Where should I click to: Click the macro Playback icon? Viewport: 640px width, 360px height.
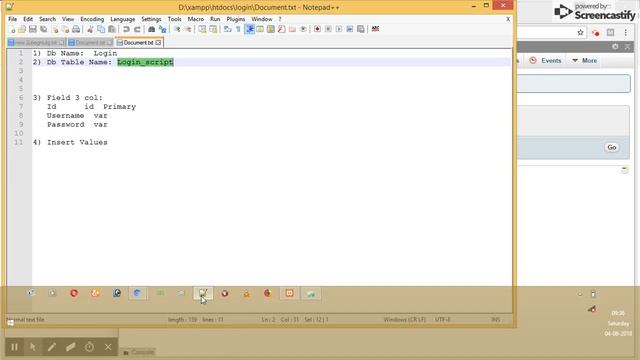tap(339, 29)
